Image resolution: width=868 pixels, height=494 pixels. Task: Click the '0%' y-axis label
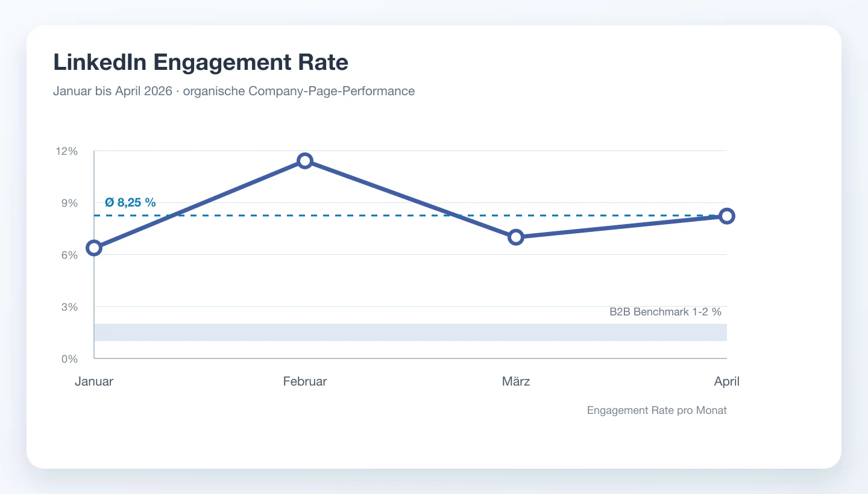point(70,358)
